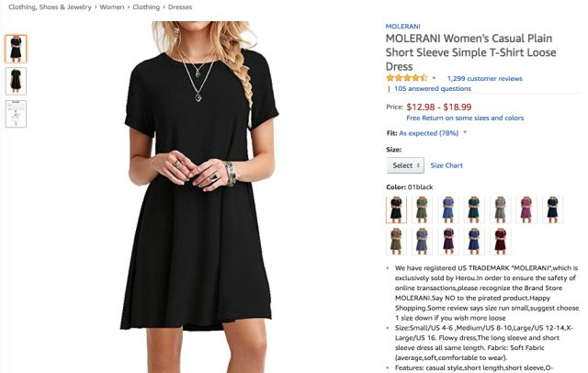
Task: Expand the Fit As expected dropdown arrow
Action: coord(465,132)
